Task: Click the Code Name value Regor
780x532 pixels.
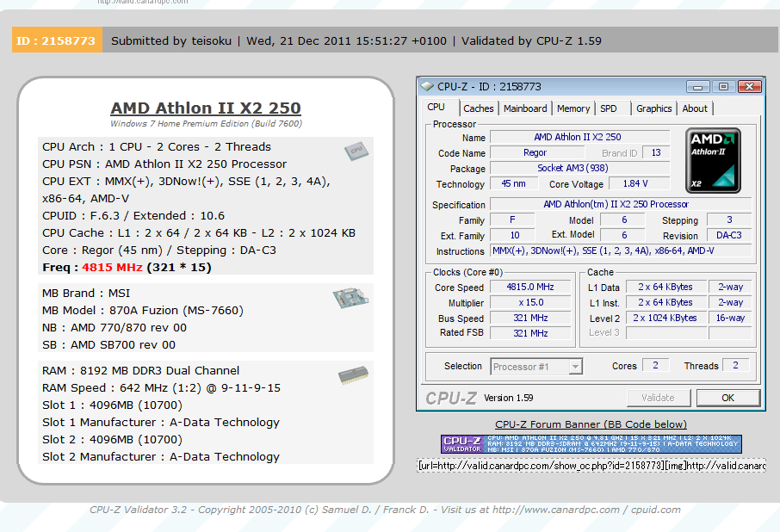Action: click(535, 152)
